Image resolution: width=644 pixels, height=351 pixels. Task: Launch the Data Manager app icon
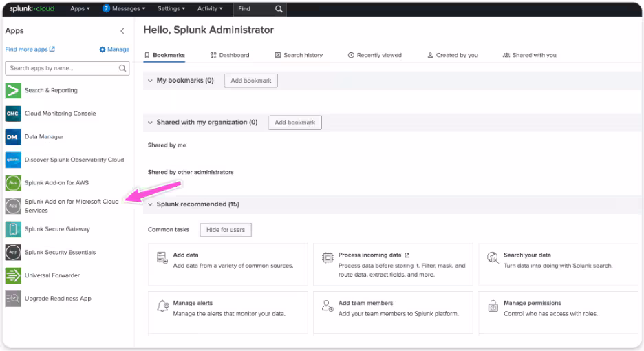click(13, 137)
